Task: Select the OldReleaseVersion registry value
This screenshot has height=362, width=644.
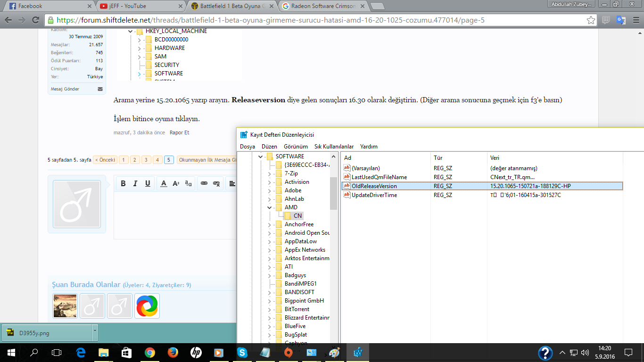Action: tap(374, 186)
